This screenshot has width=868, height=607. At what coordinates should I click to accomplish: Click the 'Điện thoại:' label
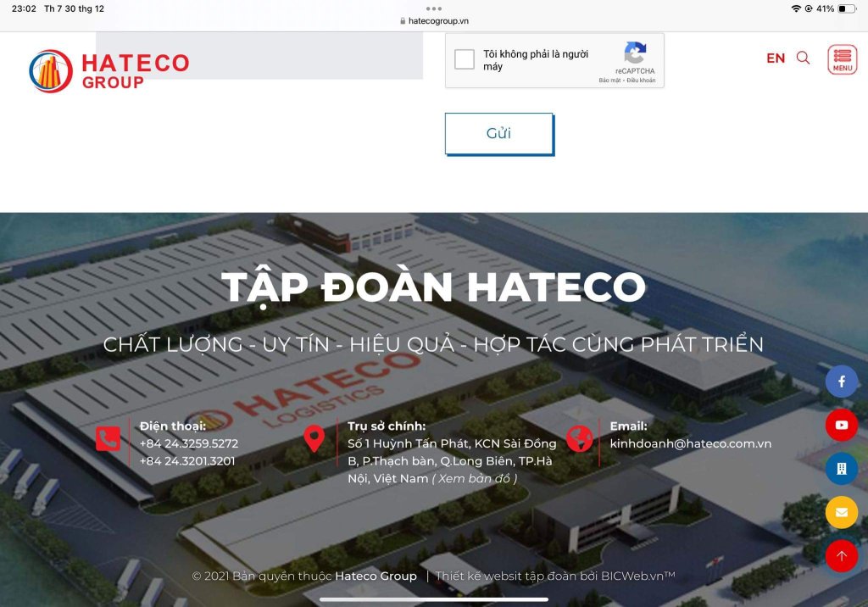[x=173, y=426]
